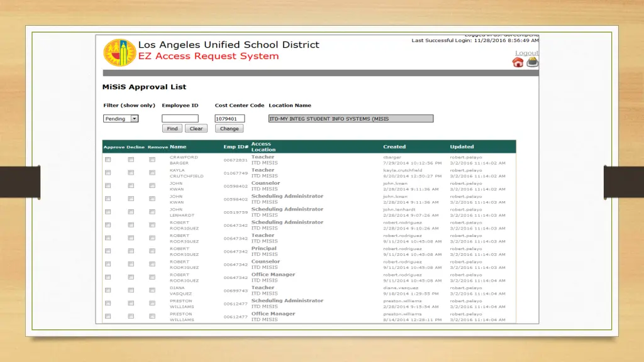Click employee ID 01067749
This screenshot has height=362, width=644.
tap(236, 173)
